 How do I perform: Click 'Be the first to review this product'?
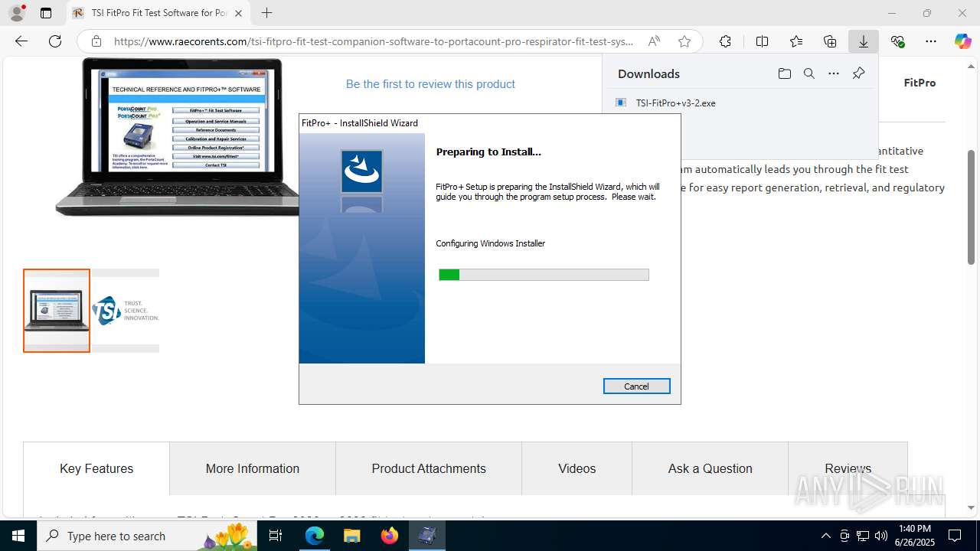pyautogui.click(x=430, y=84)
